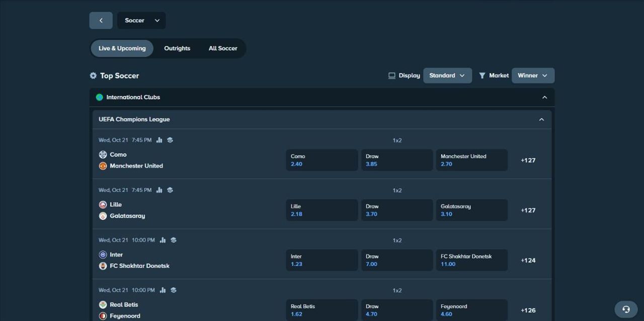This screenshot has width=644, height=321.
Task: Select the Live & Upcoming tab
Action: [x=122, y=48]
